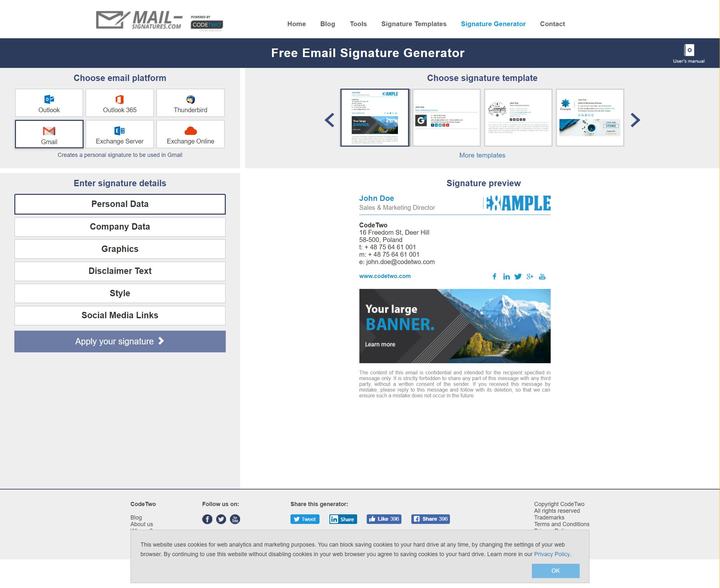Select Outlook 365 platform option

(x=120, y=103)
